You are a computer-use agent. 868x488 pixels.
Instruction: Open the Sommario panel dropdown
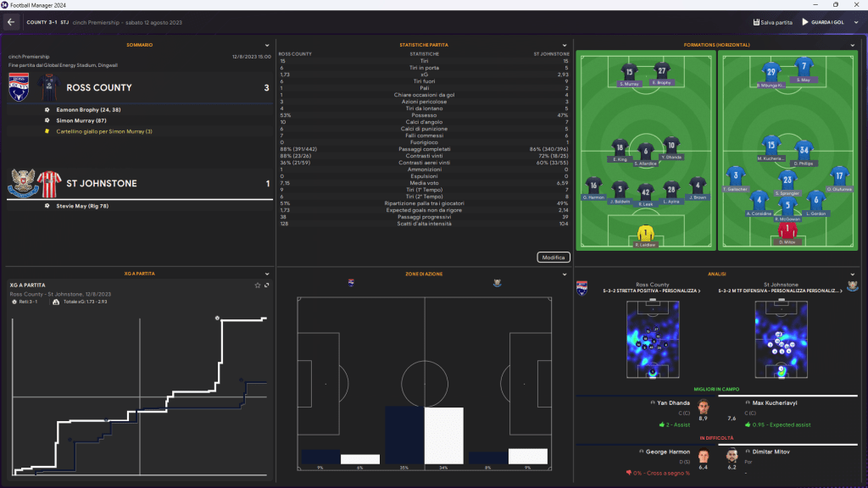[270, 45]
